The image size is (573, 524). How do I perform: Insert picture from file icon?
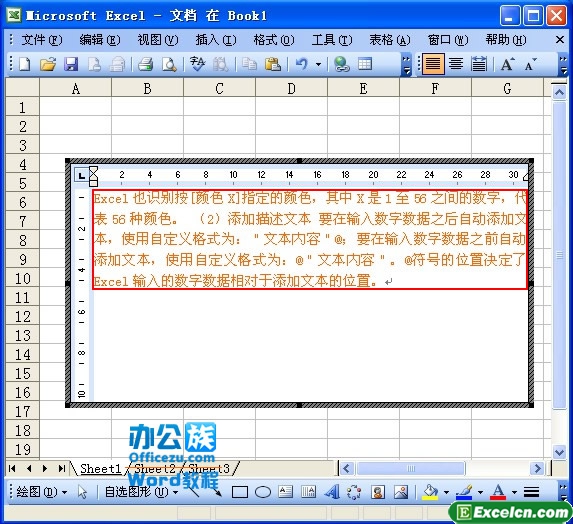click(x=401, y=492)
